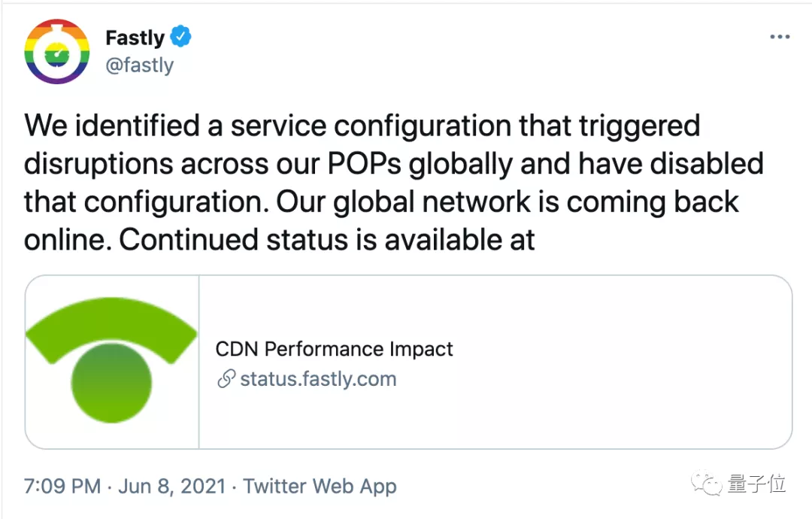This screenshot has height=519, width=812.
Task: Visit the @fastly handle
Action: pyautogui.click(x=139, y=65)
